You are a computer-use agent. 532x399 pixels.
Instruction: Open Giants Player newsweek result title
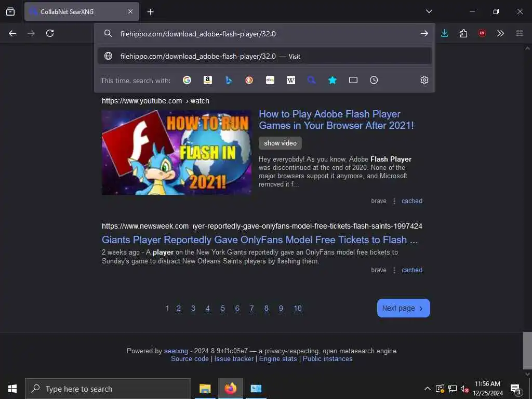260,240
